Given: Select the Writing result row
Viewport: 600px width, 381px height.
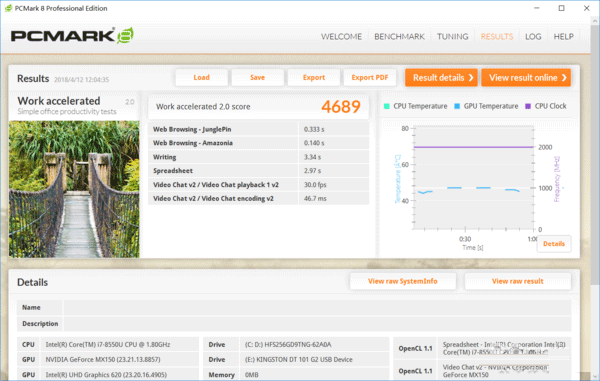Looking at the screenshot, I should click(259, 157).
